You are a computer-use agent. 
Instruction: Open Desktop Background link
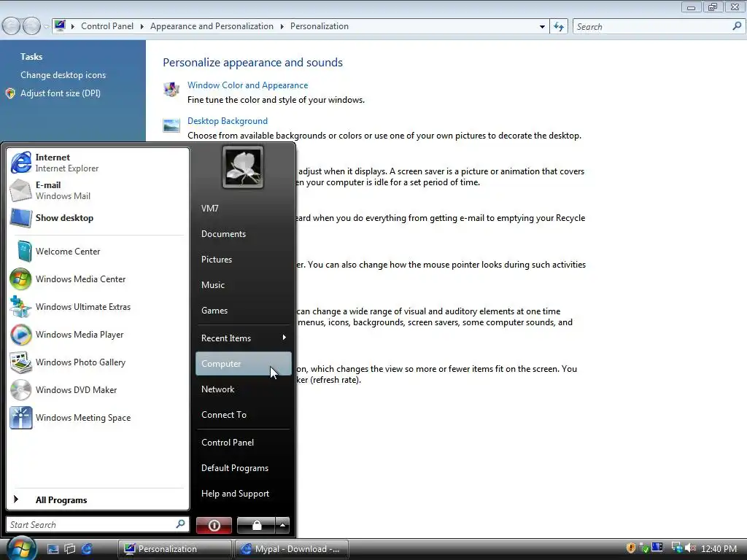(228, 121)
